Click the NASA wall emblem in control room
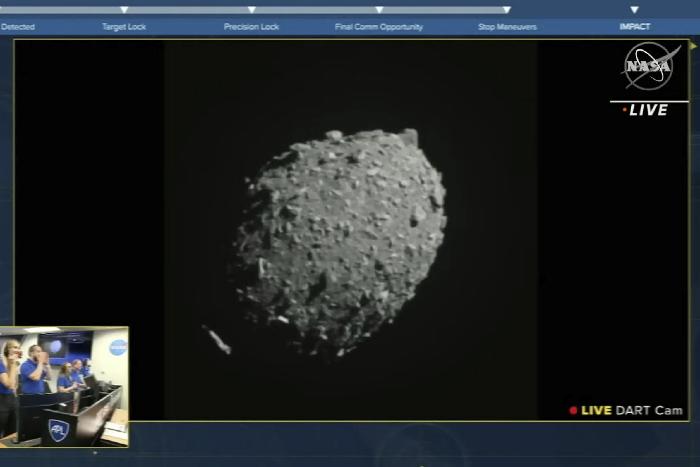The image size is (700, 467). pyautogui.click(x=118, y=347)
